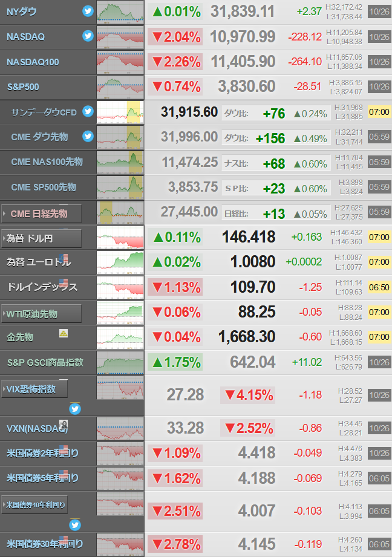
Task: Open the WTI原油先物 mini chart
Action: point(120,313)
